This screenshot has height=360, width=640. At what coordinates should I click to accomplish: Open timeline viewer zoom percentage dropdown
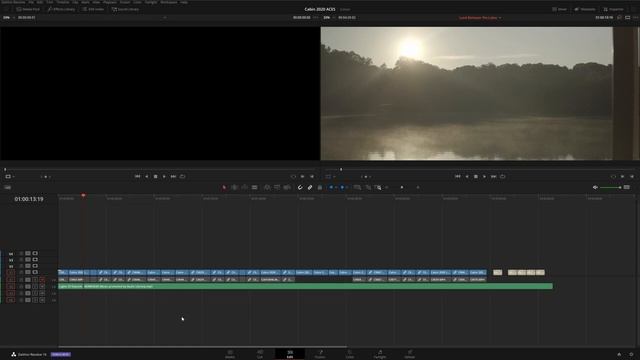tap(328, 18)
